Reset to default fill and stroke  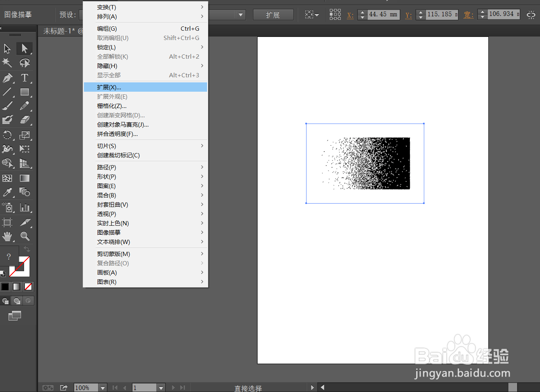point(2,273)
